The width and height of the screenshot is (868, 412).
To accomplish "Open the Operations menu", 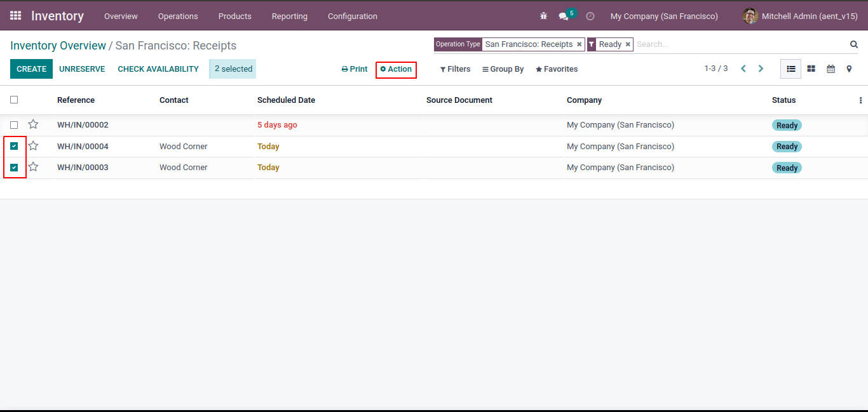I will click(178, 17).
